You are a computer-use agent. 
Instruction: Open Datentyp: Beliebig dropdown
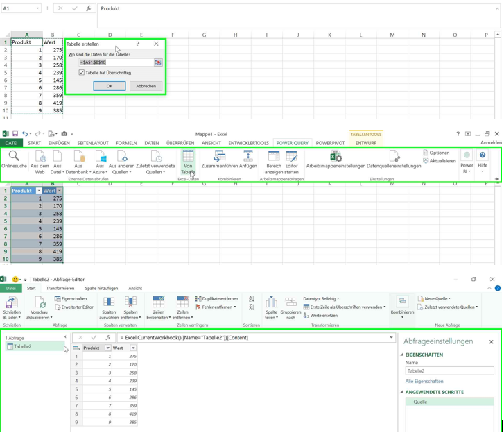tap(321, 299)
